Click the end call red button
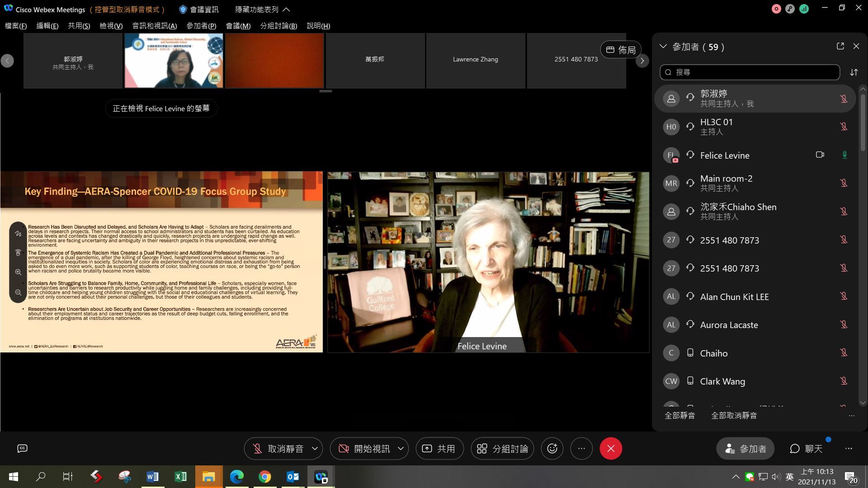868x488 pixels. coord(611,448)
